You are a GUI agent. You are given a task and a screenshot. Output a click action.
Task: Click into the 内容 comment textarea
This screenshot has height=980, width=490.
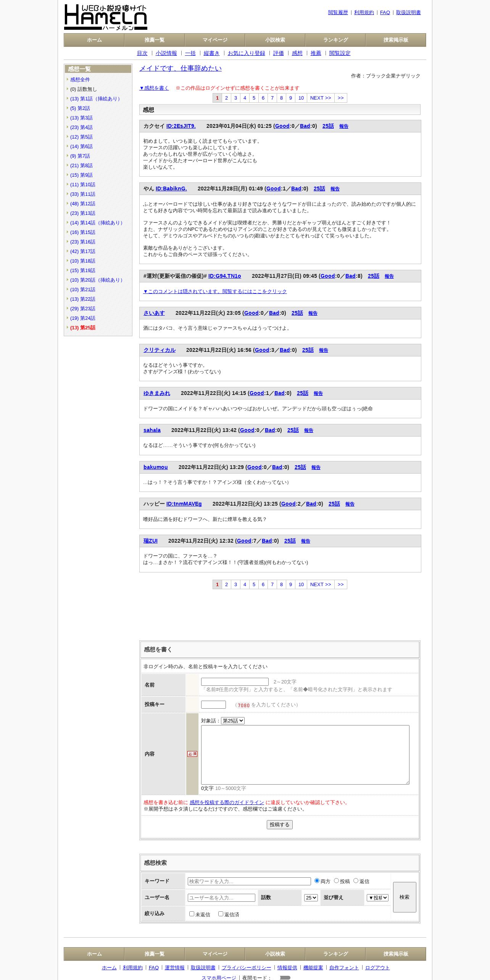pyautogui.click(x=305, y=754)
